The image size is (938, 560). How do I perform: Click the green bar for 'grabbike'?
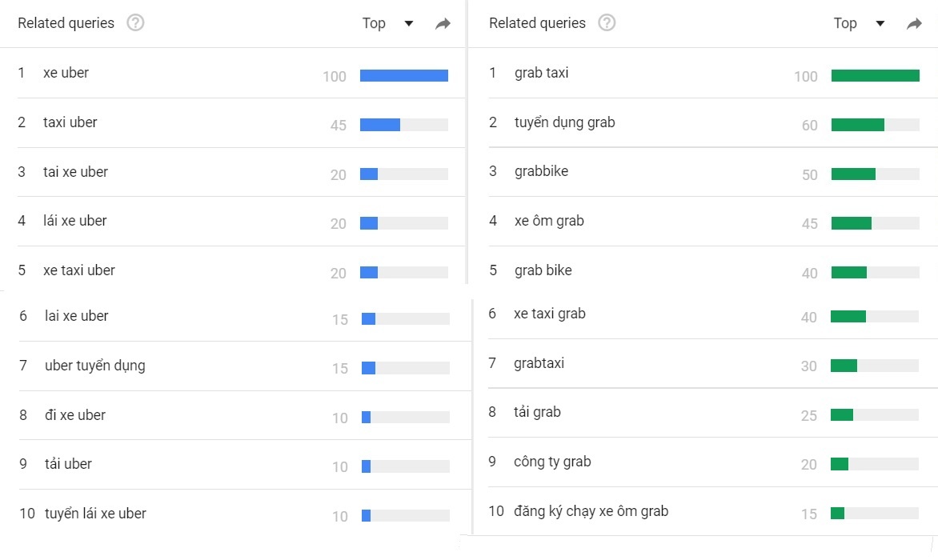click(853, 173)
